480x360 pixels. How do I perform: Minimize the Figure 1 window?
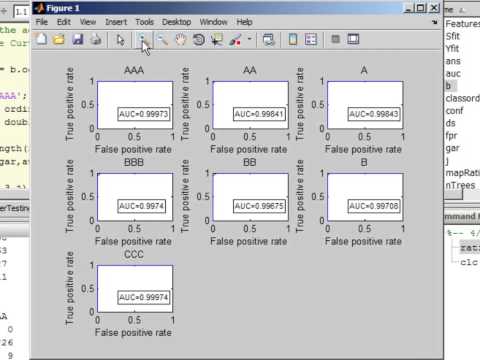(409, 8)
